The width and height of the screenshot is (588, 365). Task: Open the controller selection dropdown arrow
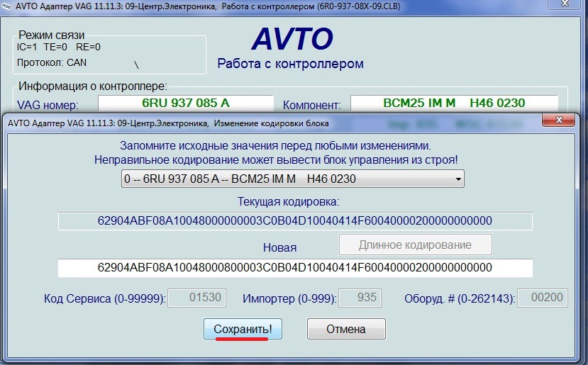pyautogui.click(x=457, y=179)
